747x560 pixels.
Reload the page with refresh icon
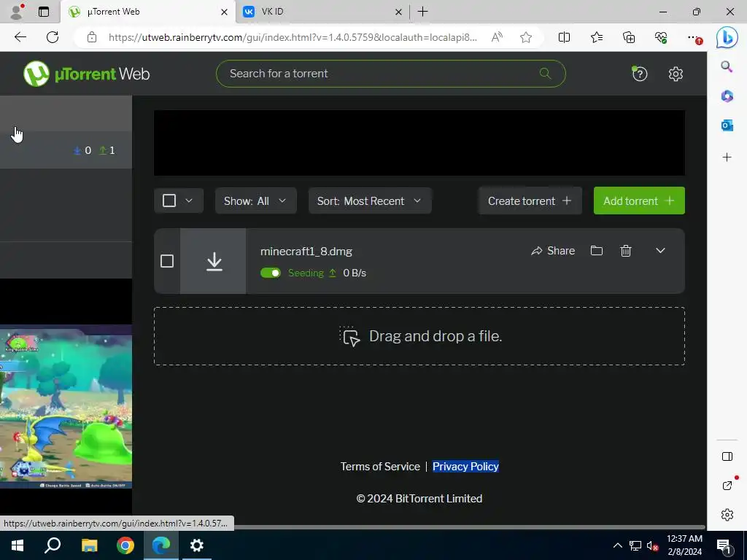click(53, 37)
